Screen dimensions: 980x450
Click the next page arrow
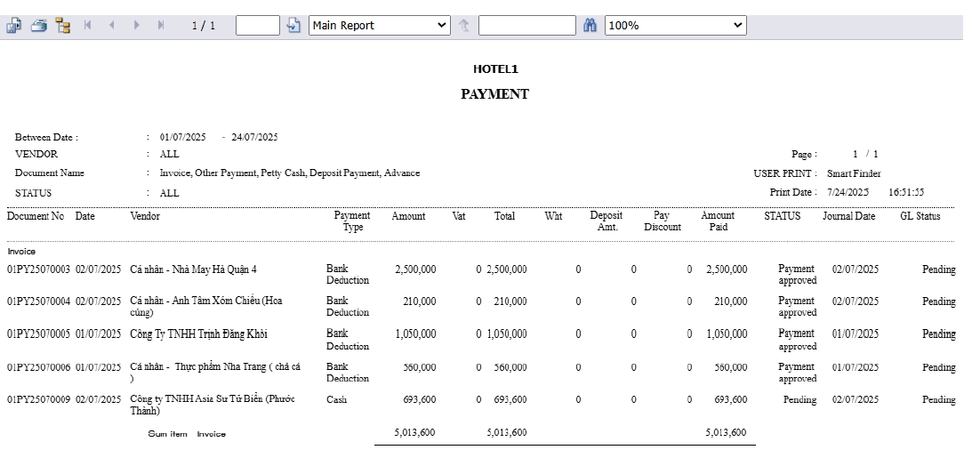(136, 26)
